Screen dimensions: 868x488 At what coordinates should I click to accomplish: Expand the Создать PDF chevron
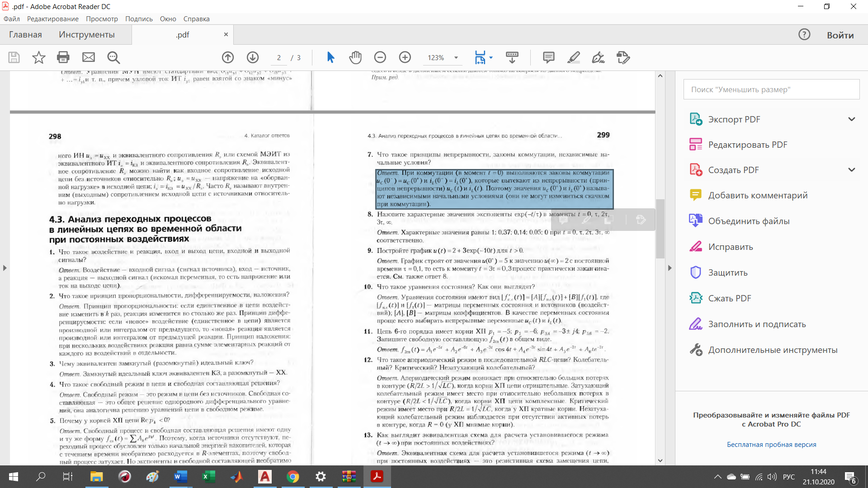[852, 170]
